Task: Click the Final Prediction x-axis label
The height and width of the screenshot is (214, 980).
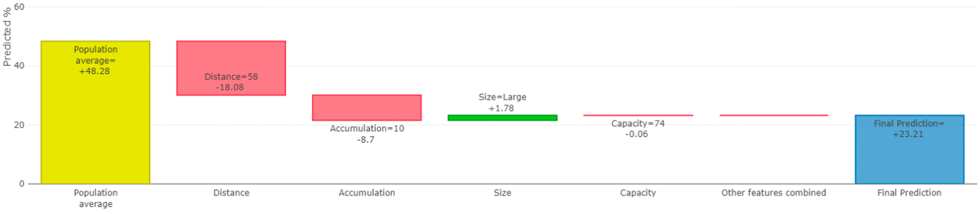Action: pyautogui.click(x=910, y=193)
